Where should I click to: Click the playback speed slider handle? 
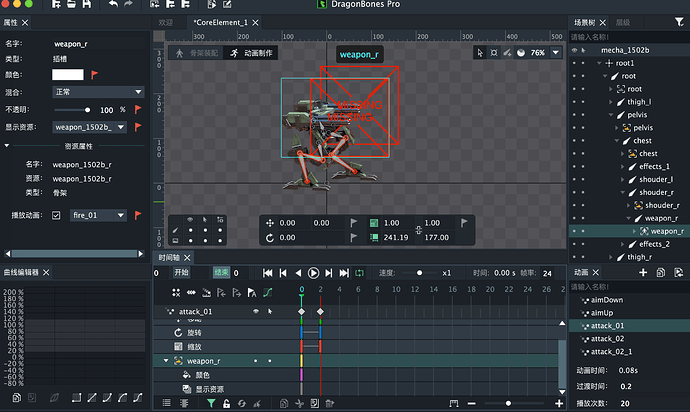[419, 273]
